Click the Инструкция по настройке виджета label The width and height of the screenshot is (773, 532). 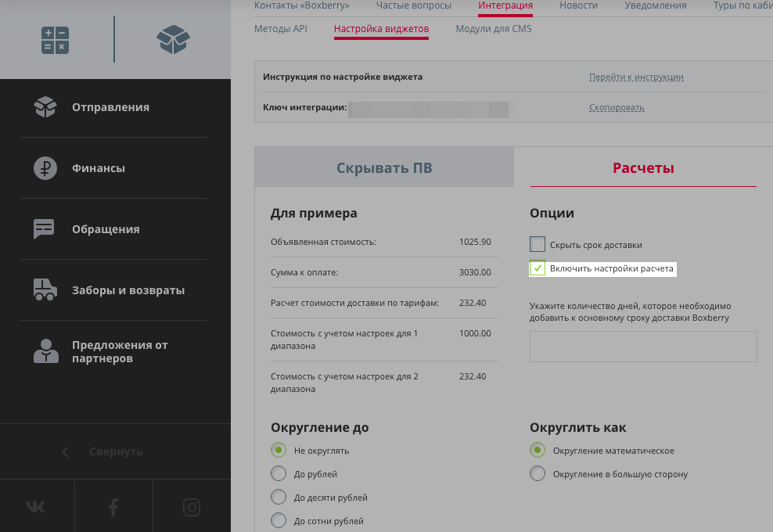(343, 77)
